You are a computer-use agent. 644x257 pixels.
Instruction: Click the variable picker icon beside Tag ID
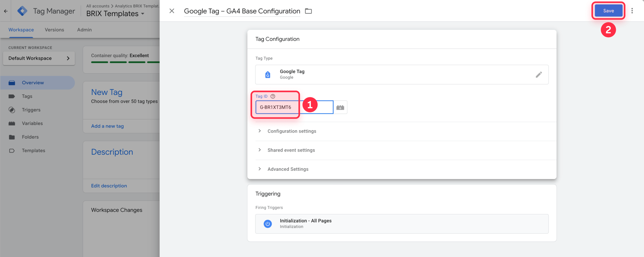[340, 107]
